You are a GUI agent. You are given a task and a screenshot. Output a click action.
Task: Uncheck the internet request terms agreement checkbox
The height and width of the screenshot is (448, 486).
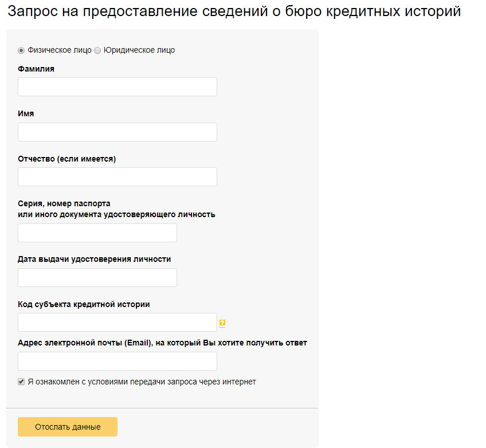pyautogui.click(x=21, y=381)
